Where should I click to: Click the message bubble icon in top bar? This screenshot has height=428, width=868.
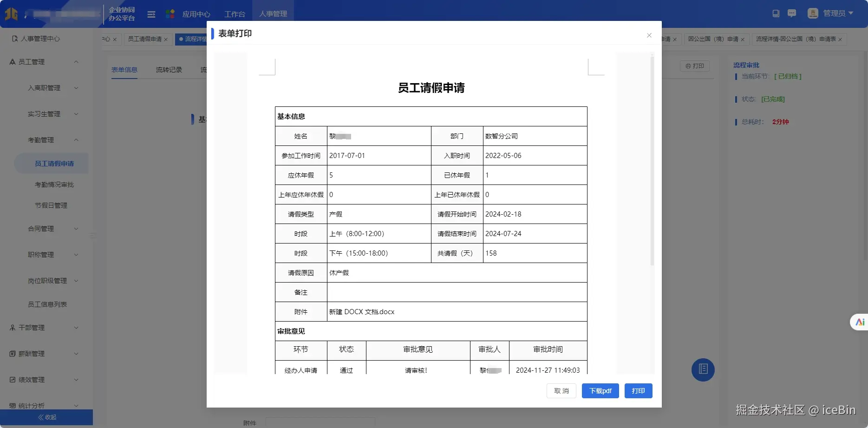click(792, 13)
